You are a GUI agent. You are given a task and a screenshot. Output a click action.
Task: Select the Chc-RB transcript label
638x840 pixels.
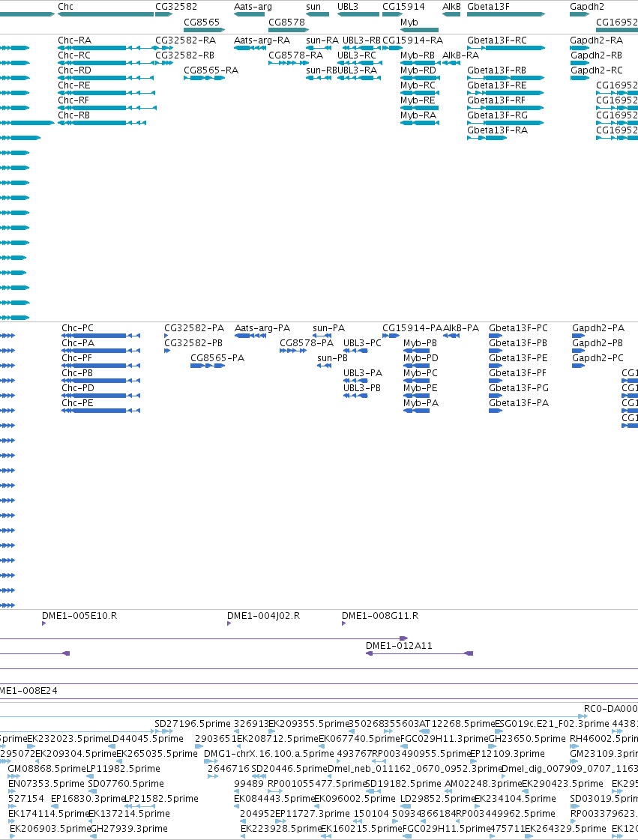point(74,115)
